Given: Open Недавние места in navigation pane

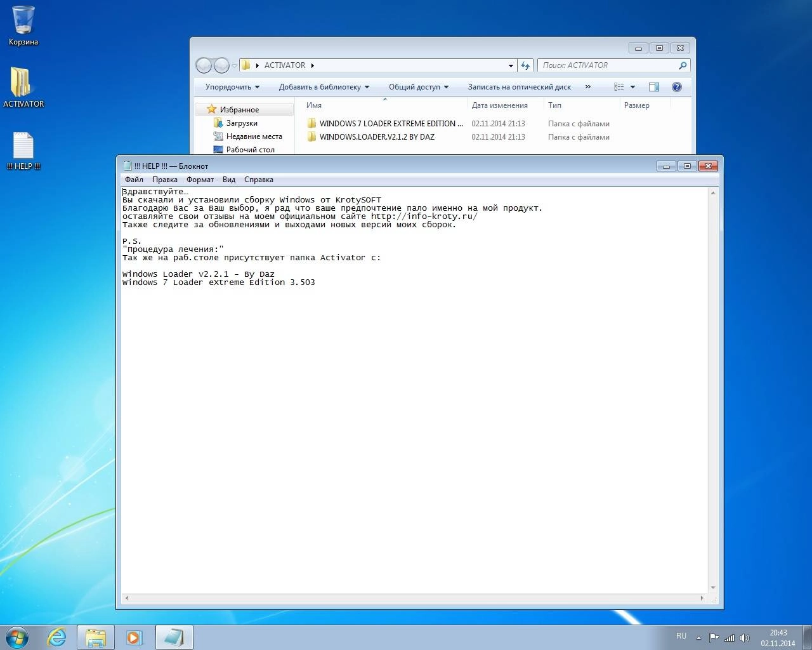Looking at the screenshot, I should [x=254, y=136].
